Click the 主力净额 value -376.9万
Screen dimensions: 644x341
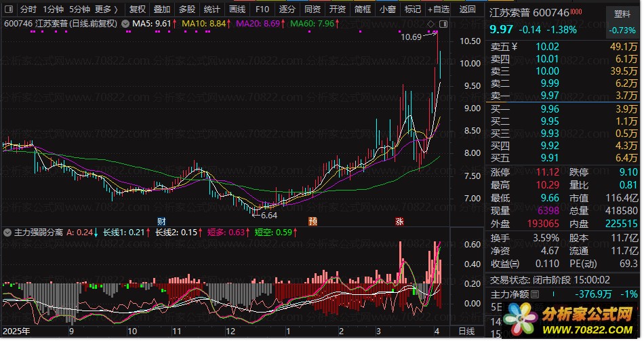click(593, 294)
